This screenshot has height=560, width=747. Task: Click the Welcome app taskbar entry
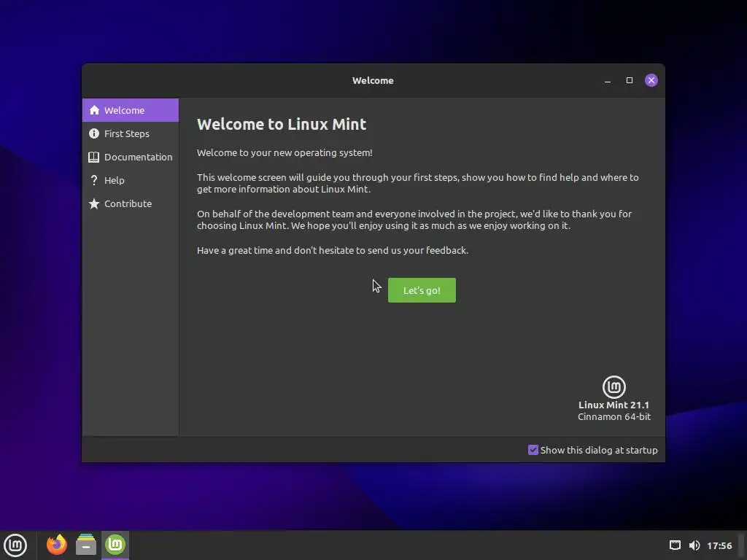[115, 545]
